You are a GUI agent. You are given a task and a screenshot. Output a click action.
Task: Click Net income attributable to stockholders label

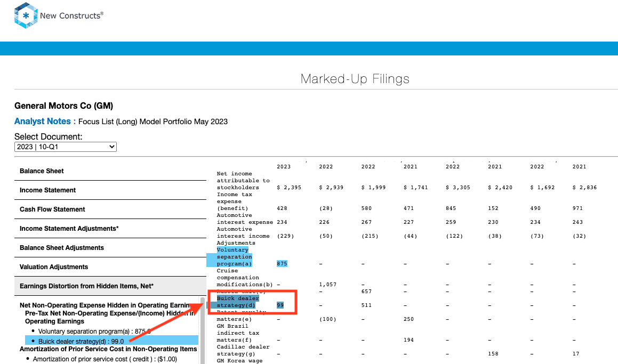pos(243,181)
